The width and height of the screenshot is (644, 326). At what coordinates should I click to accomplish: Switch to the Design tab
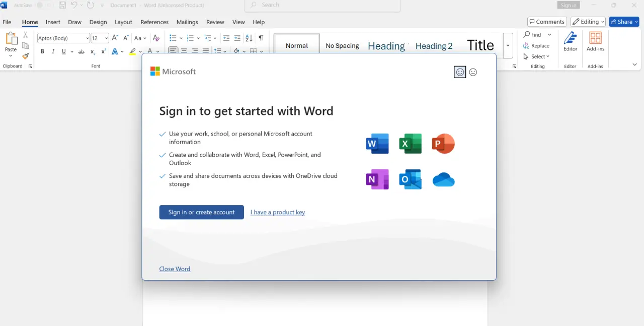tap(98, 22)
